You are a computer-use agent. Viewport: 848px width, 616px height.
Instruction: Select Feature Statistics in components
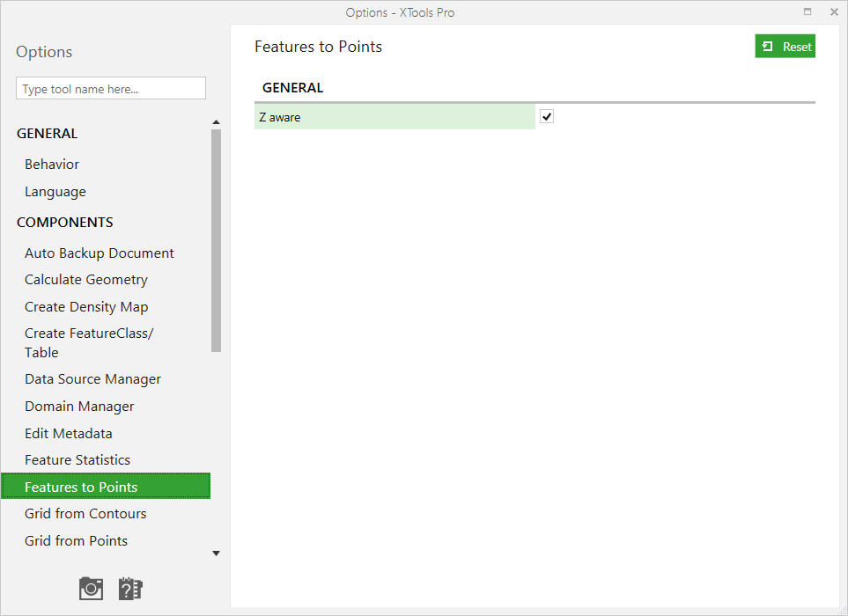click(x=77, y=460)
